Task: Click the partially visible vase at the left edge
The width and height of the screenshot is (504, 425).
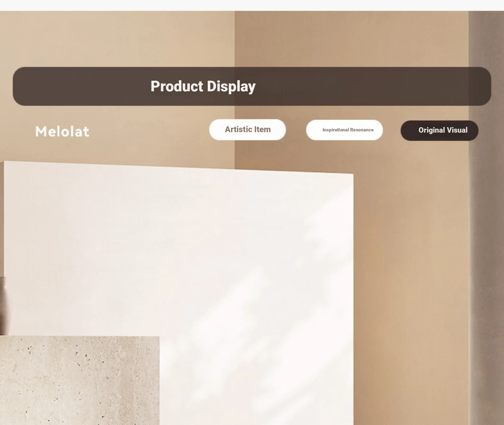Action: 2,305
